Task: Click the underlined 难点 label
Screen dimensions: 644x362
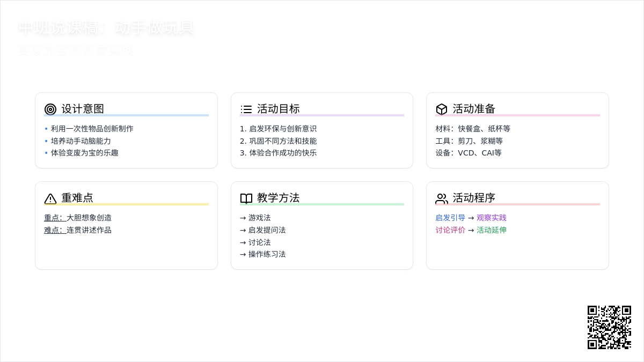Action: click(x=54, y=230)
